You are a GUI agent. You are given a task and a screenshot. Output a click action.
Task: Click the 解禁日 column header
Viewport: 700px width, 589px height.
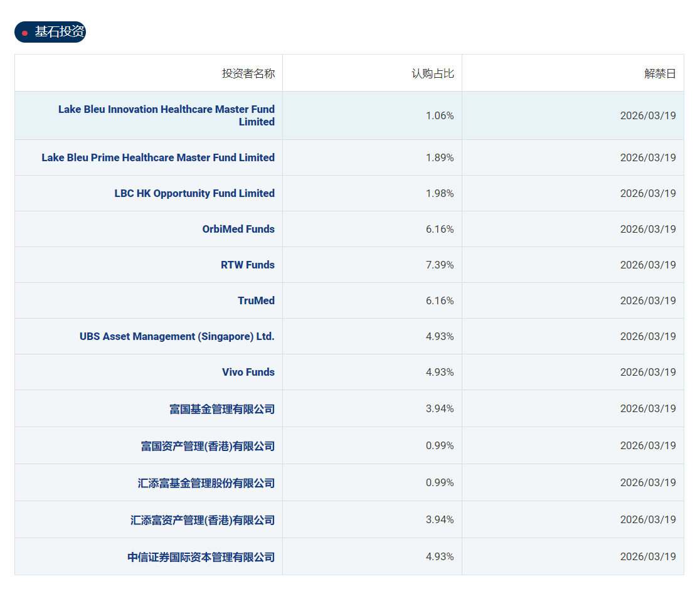(660, 73)
